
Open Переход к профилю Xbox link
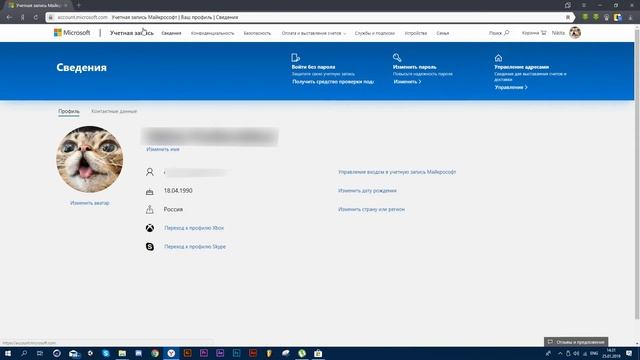point(194,228)
